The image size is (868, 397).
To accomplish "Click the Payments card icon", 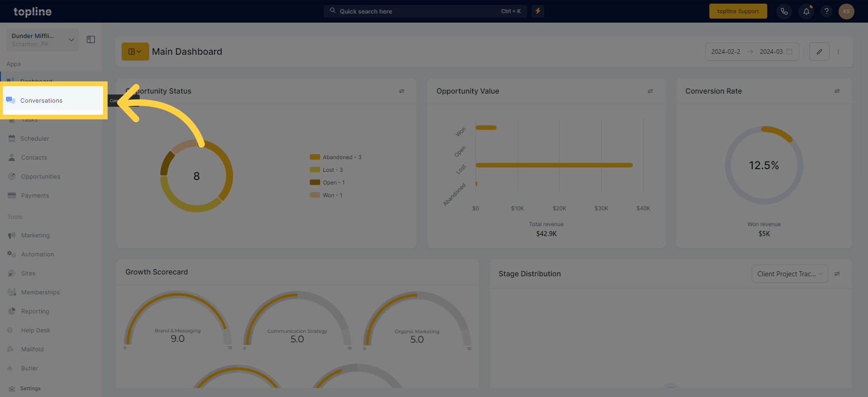I will 12,195.
